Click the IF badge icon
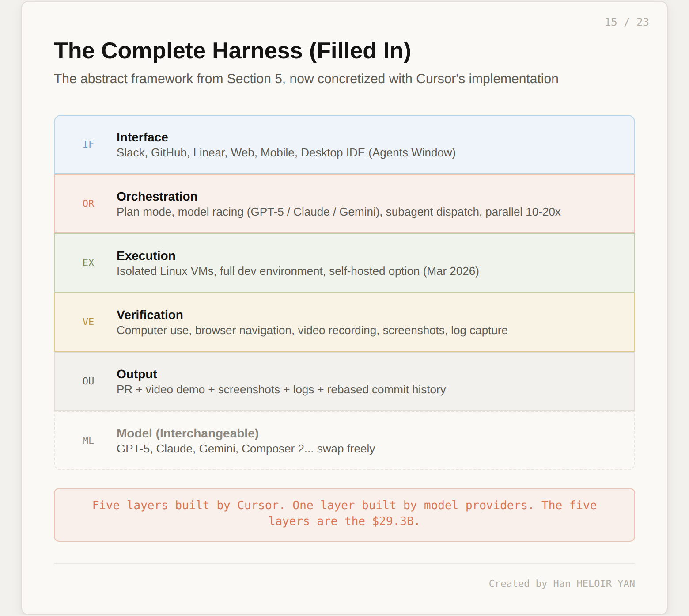Viewport: 689px width, 616px height. [x=88, y=144]
